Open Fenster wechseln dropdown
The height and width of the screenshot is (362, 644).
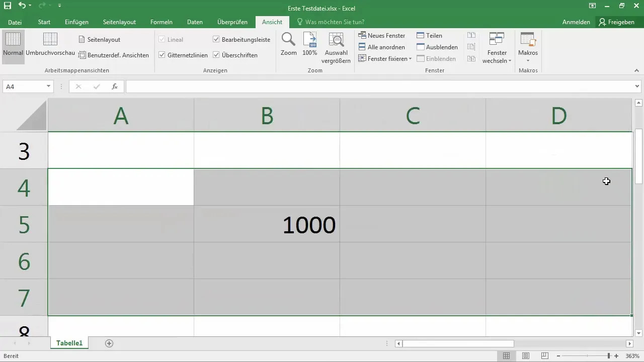(x=497, y=48)
